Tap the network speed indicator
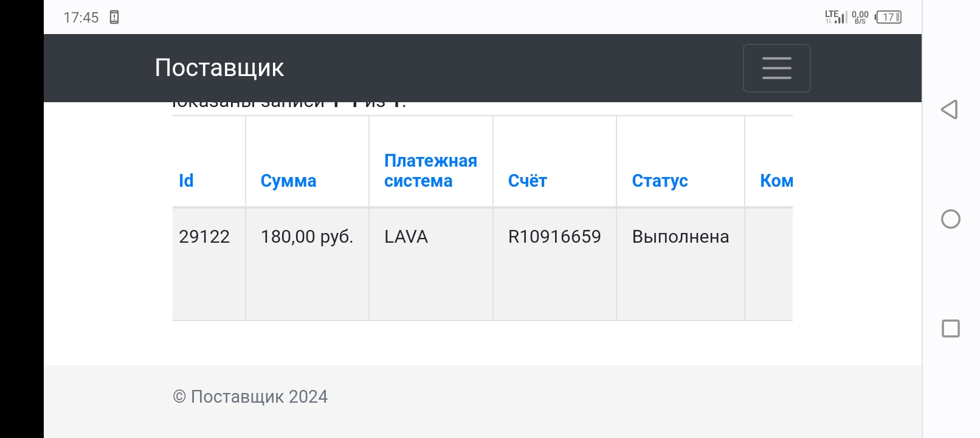The height and width of the screenshot is (438, 980). tap(860, 17)
